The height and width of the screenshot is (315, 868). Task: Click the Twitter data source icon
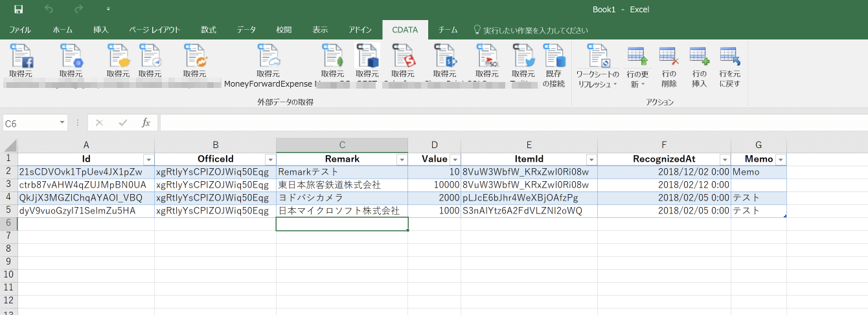pyautogui.click(x=522, y=57)
